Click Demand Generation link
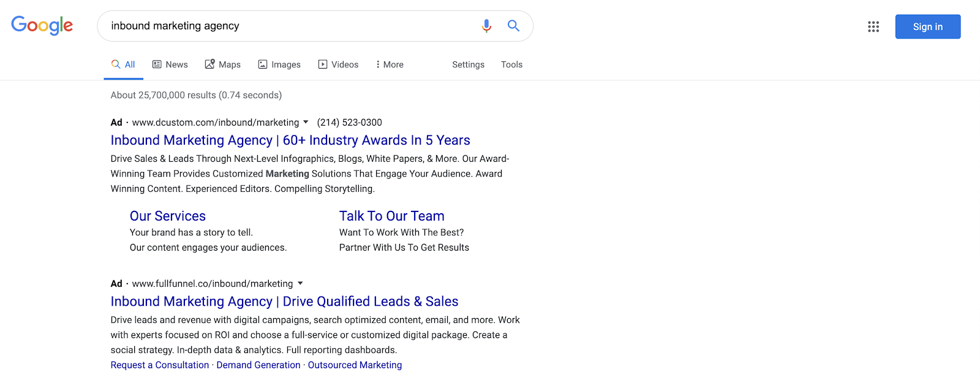This screenshot has height=386, width=980. (258, 365)
